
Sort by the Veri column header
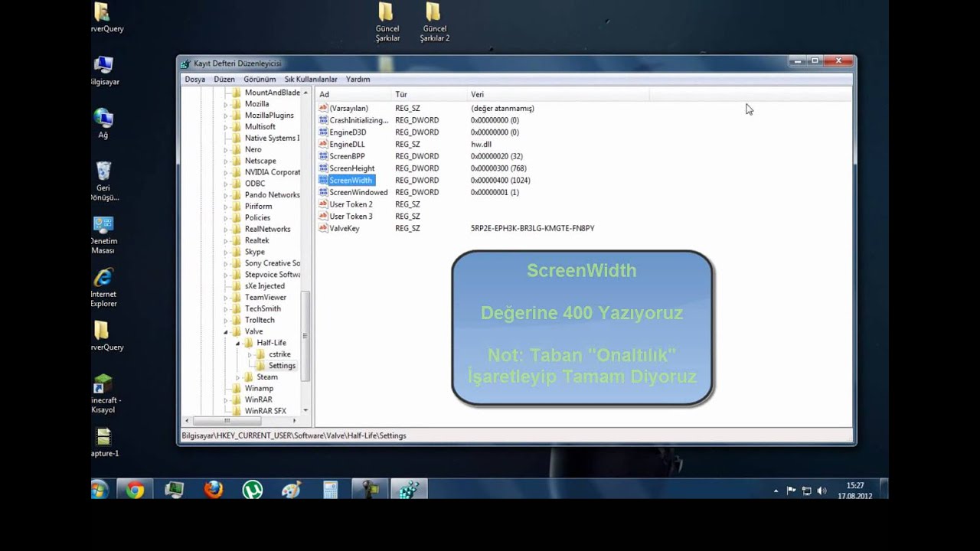pos(558,95)
